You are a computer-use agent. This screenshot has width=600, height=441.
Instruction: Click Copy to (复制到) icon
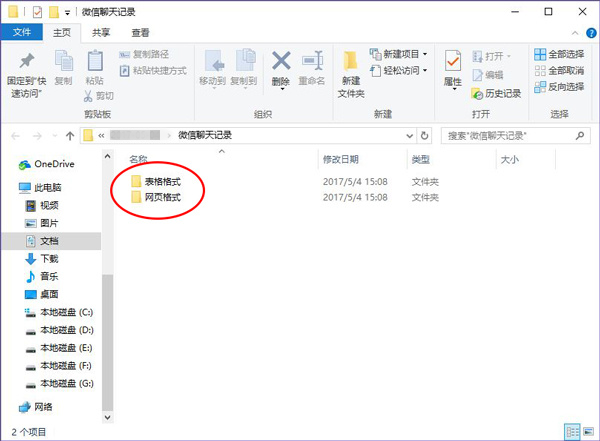pyautogui.click(x=245, y=60)
